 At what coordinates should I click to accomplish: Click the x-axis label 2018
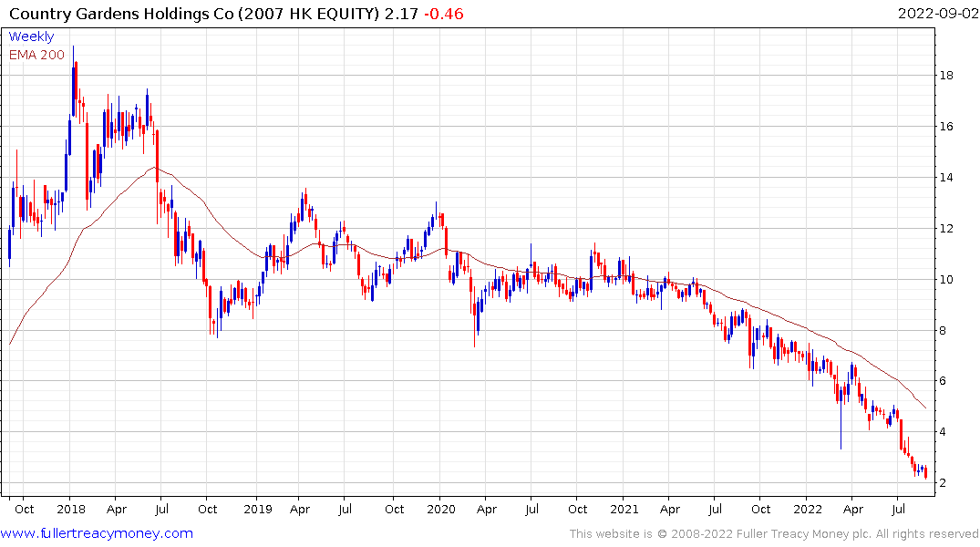point(70,510)
